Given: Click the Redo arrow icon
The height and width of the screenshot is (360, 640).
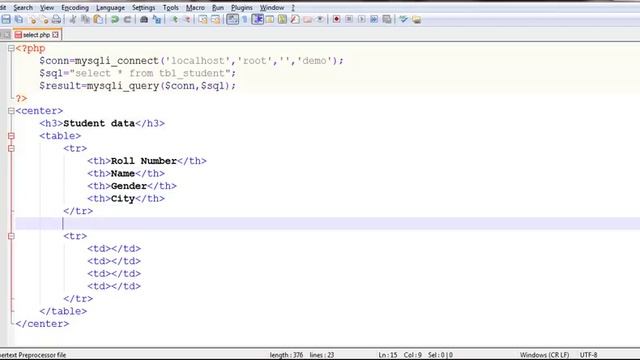Looking at the screenshot, I should coord(127,19).
